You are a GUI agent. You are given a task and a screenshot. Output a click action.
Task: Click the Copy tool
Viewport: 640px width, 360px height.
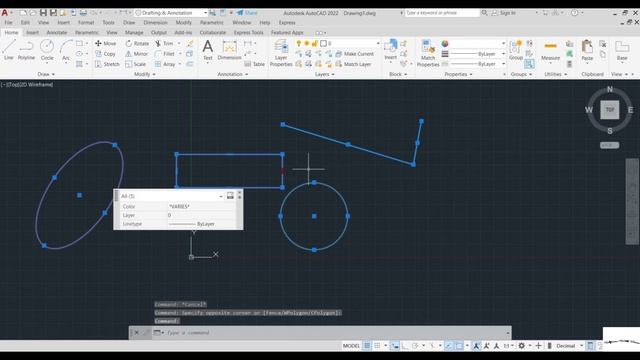(105, 54)
